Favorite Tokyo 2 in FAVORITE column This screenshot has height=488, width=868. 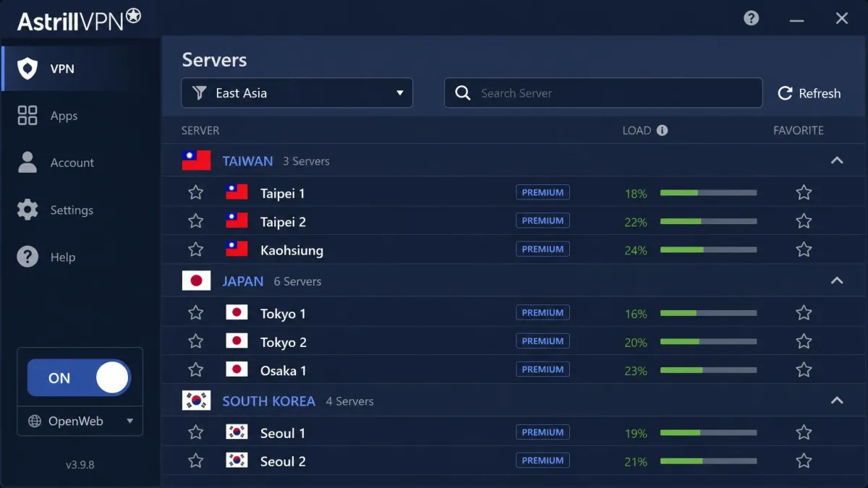tap(804, 341)
